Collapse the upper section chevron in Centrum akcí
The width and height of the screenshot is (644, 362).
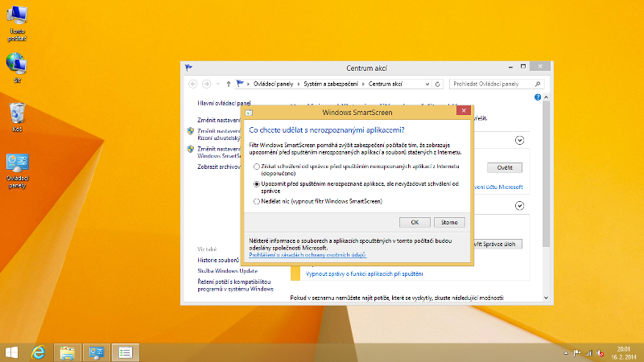pos(519,140)
